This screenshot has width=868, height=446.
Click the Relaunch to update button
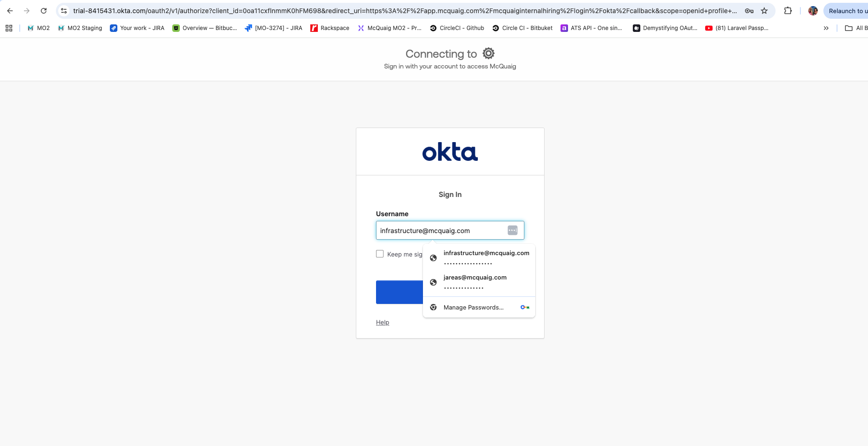[x=847, y=10]
